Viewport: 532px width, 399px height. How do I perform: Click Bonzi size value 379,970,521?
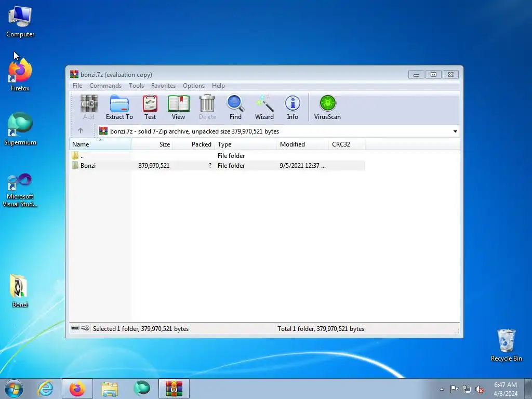(x=154, y=166)
